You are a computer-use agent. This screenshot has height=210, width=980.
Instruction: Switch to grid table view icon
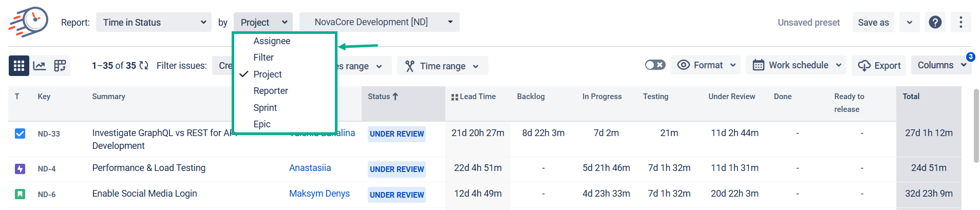19,66
